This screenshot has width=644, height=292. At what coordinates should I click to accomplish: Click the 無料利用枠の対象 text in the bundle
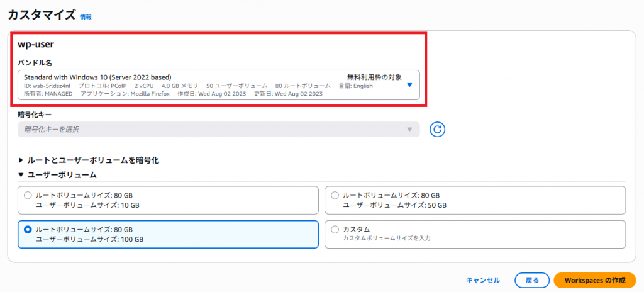point(374,77)
